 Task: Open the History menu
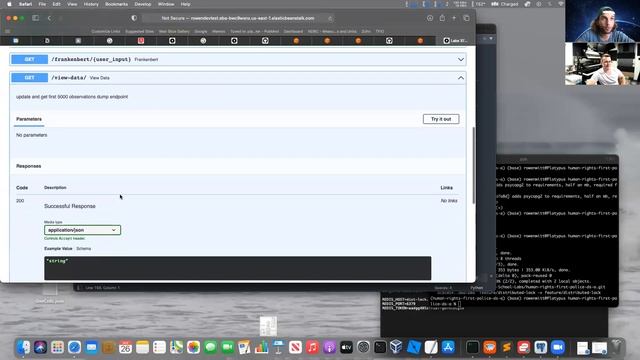[91, 4]
